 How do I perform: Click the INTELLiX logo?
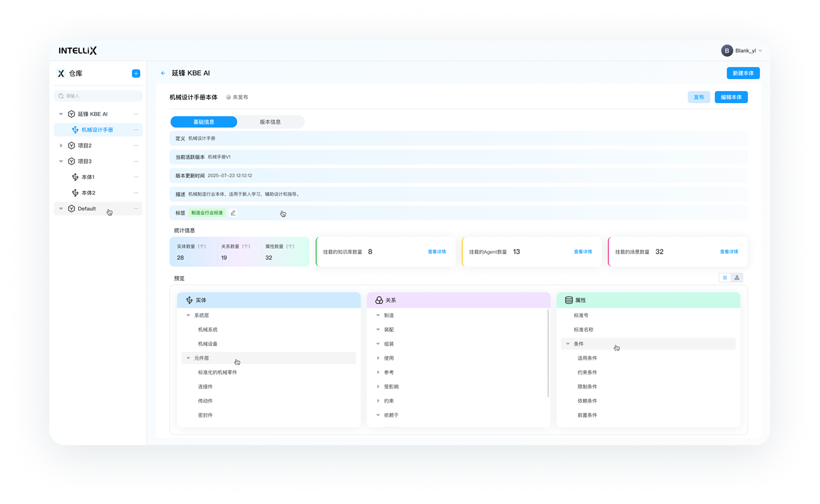coord(78,50)
